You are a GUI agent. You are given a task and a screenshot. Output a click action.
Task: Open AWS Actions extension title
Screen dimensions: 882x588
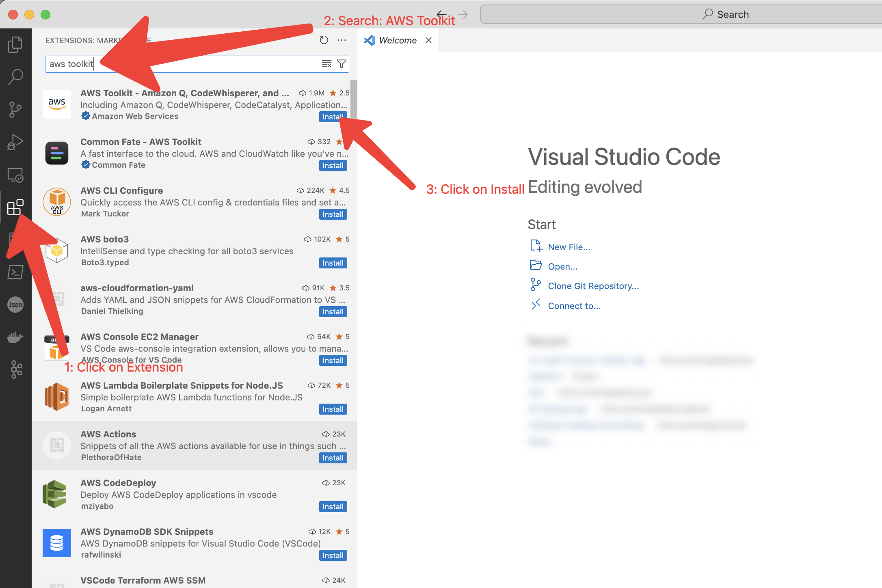108,434
